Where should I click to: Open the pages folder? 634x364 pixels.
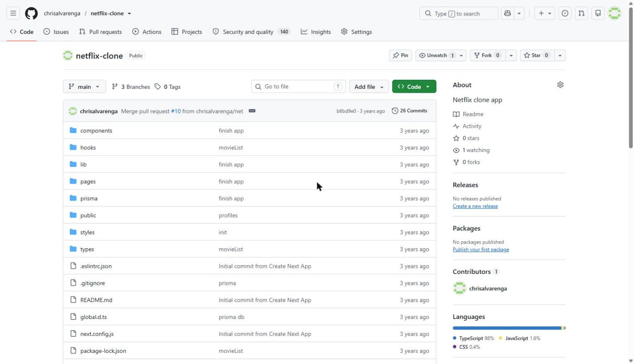pyautogui.click(x=88, y=182)
